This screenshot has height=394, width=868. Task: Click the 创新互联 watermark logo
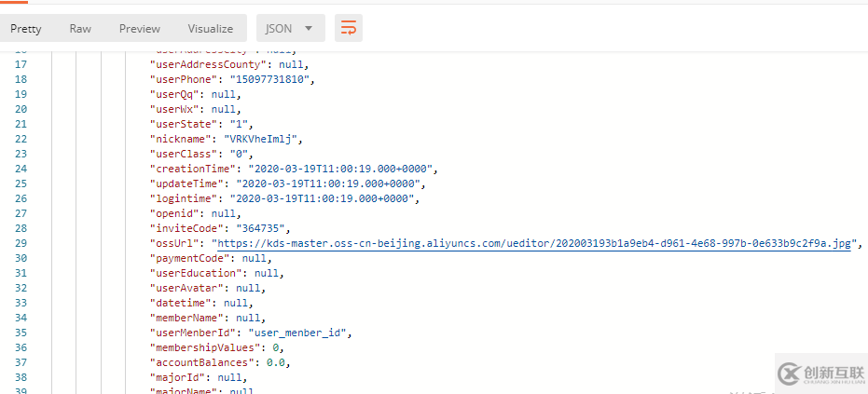[x=820, y=374]
